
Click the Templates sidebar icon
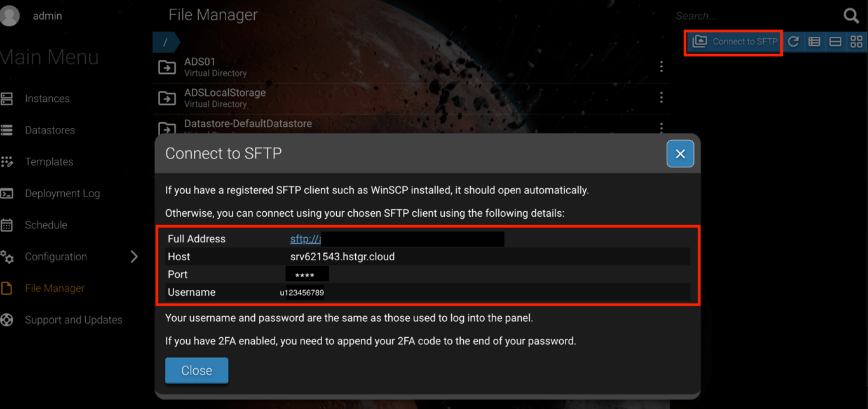coord(8,162)
